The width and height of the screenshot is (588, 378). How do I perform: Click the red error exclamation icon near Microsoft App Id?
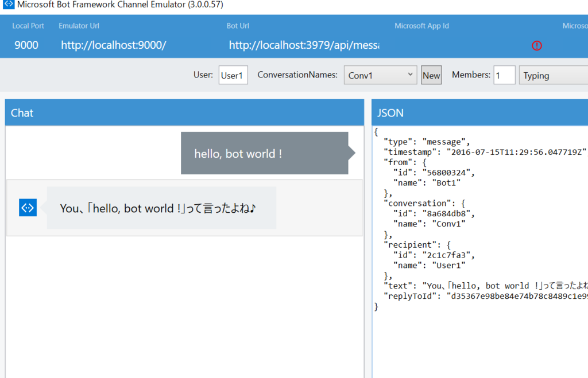[x=536, y=45]
